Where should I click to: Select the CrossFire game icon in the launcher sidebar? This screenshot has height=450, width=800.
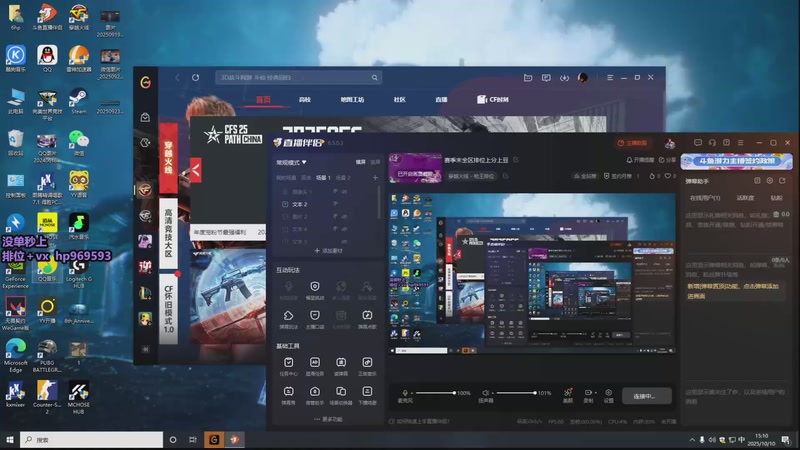click(x=145, y=190)
